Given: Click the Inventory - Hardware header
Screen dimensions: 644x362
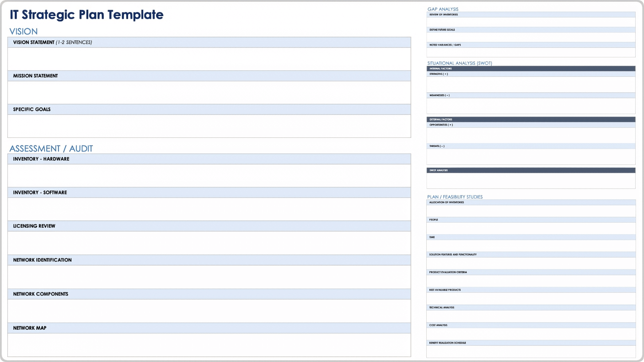Looking at the screenshot, I should coord(209,159).
